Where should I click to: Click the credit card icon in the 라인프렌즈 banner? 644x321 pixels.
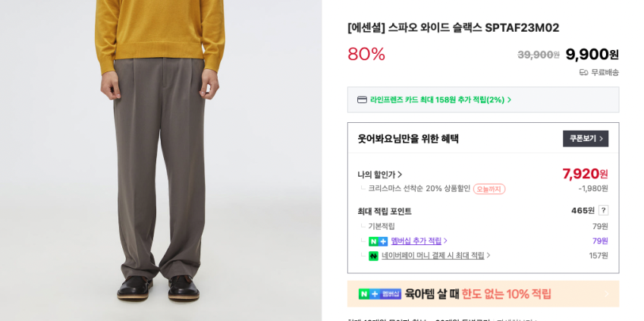(x=362, y=100)
